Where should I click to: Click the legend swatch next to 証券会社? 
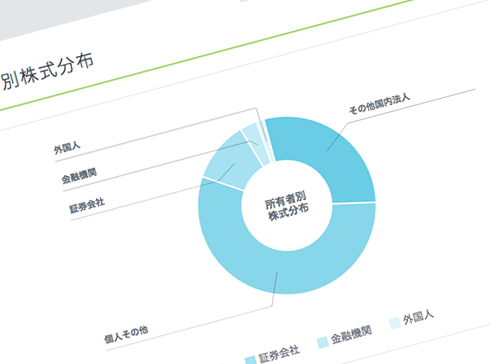[251, 360]
